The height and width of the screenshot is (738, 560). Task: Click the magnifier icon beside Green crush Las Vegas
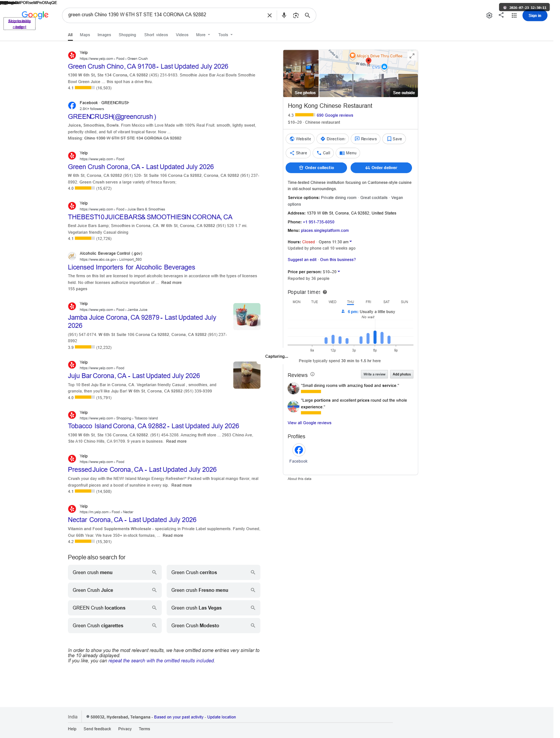pos(253,608)
